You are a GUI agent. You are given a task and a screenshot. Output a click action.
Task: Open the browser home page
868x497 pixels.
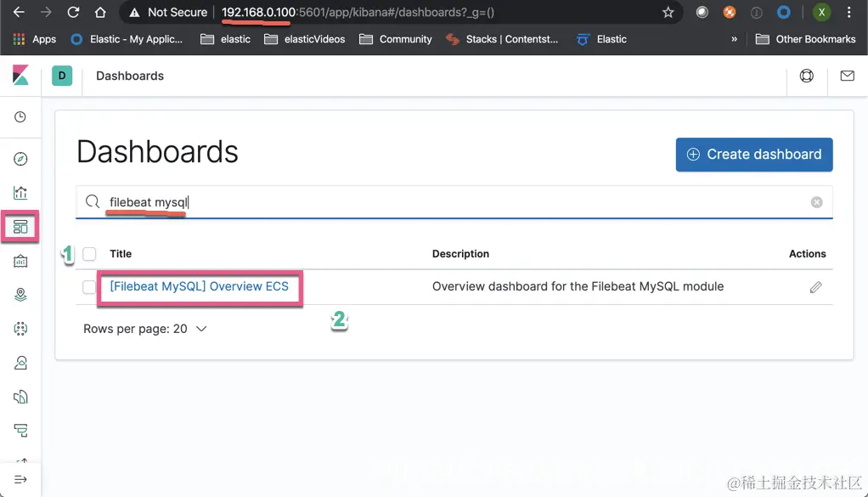(x=100, y=12)
